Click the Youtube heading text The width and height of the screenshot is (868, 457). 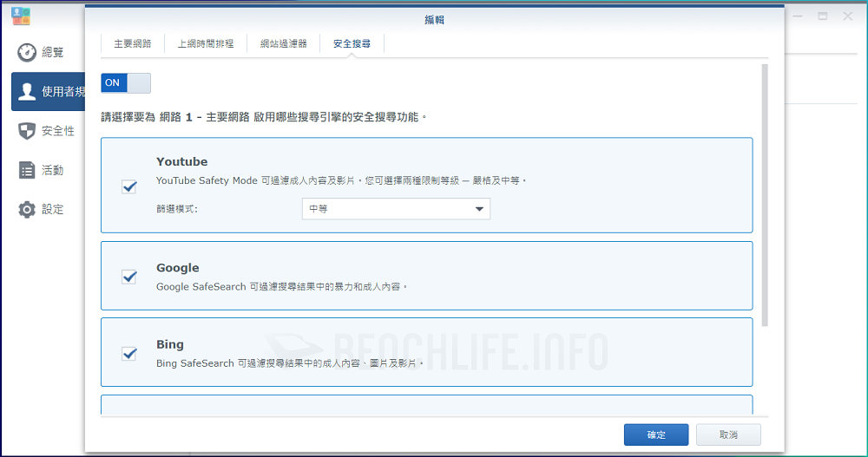(181, 161)
